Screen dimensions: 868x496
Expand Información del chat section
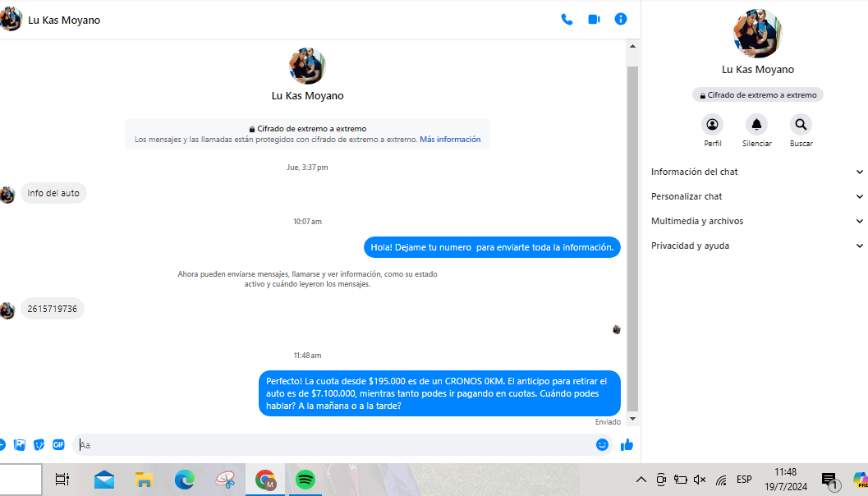(x=757, y=172)
